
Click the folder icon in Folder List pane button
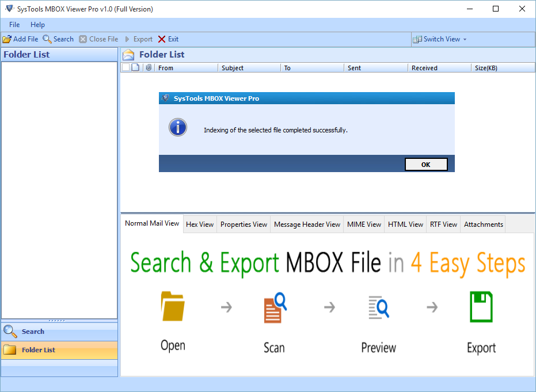10,349
